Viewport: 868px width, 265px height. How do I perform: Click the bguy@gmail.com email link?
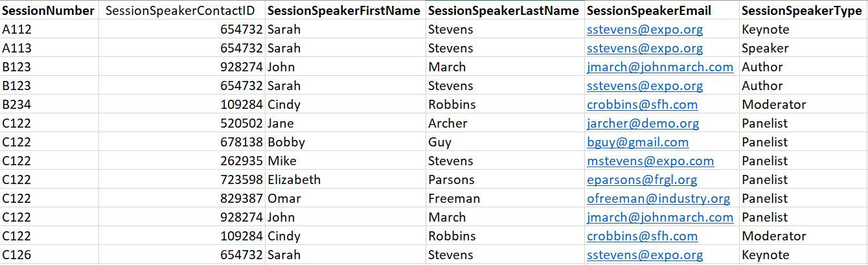tap(637, 143)
